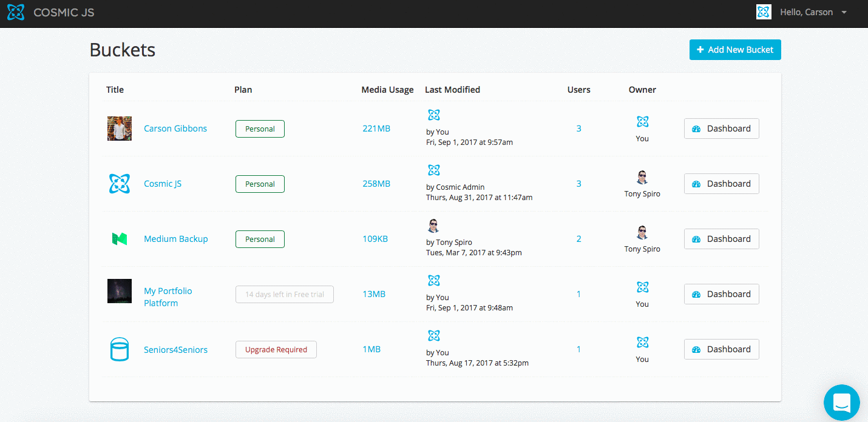Click the 'Fri, Sep 1, 2017 at 9:57am' timestamp
The image size is (868, 422).
click(x=470, y=142)
